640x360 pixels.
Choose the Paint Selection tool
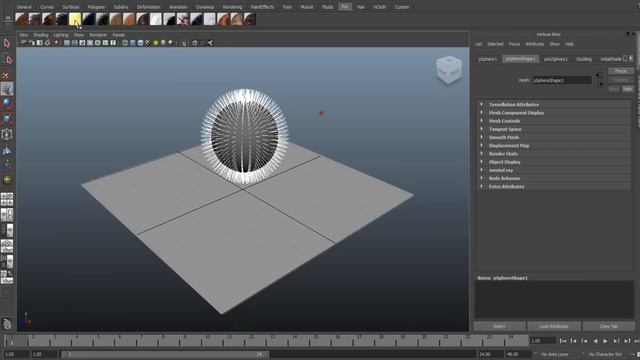[7, 75]
